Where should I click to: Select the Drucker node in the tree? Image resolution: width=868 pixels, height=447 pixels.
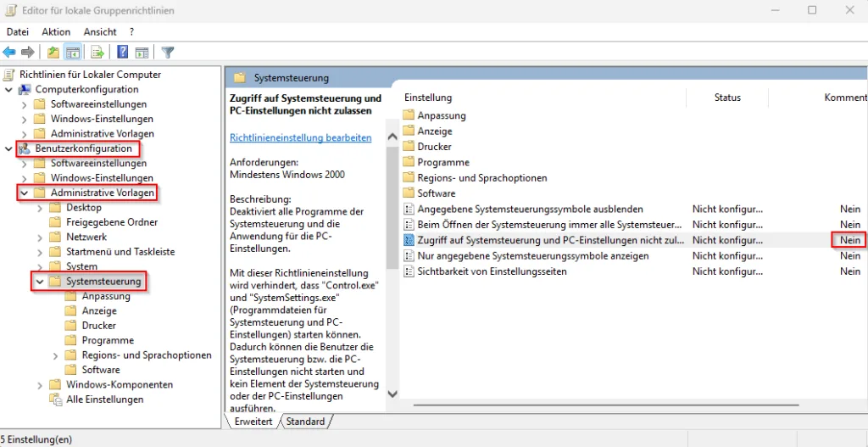point(99,326)
